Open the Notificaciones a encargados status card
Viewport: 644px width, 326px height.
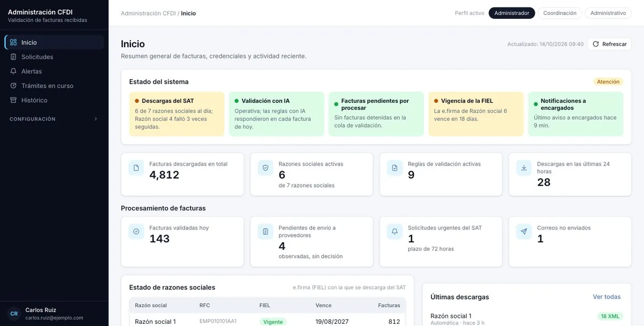coord(576,114)
